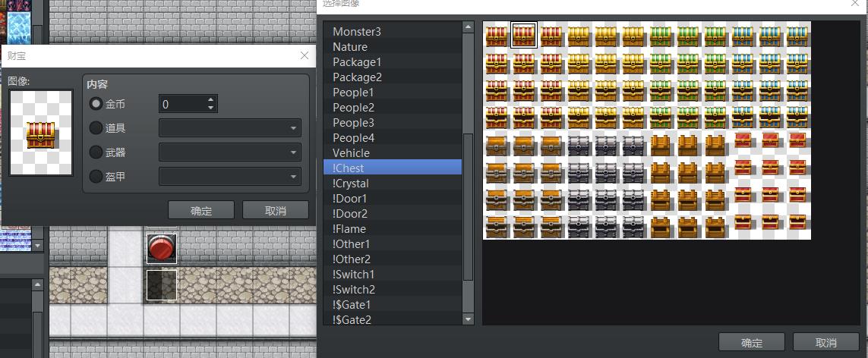Open the 武器 weapon dropdown
Screen dimensions: 868x358
tap(230, 152)
